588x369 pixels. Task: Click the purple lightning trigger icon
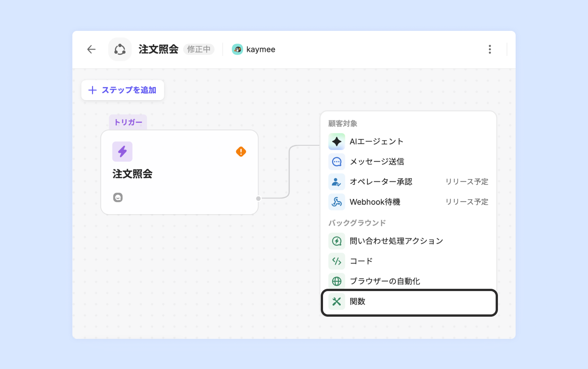pos(122,151)
